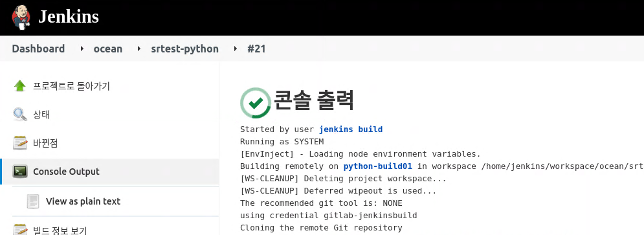Expand dropdown arrow after ocean breadcrumb

tap(139, 49)
